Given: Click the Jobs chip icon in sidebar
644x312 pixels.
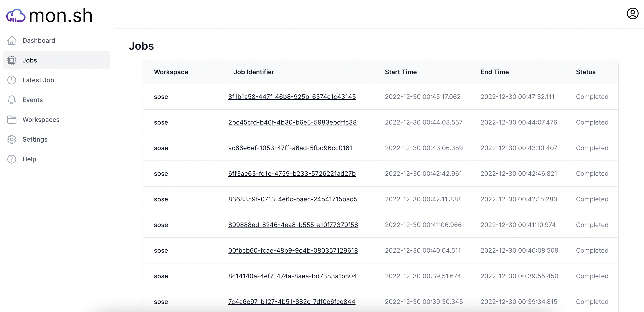Looking at the screenshot, I should pos(12,60).
